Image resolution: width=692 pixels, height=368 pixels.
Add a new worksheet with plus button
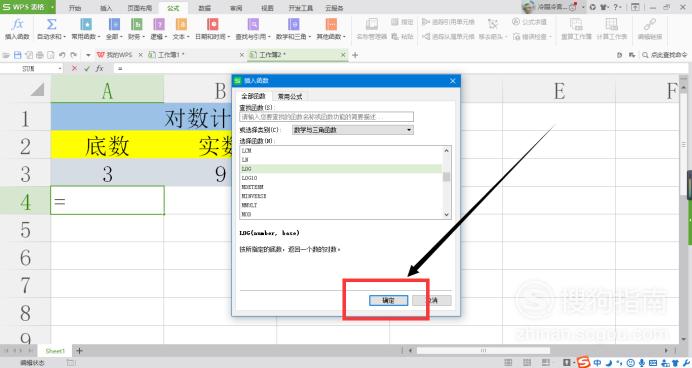tap(79, 351)
